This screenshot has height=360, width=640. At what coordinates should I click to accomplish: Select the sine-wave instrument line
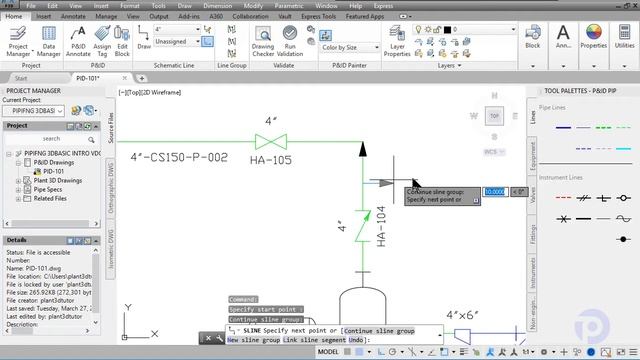point(624,219)
